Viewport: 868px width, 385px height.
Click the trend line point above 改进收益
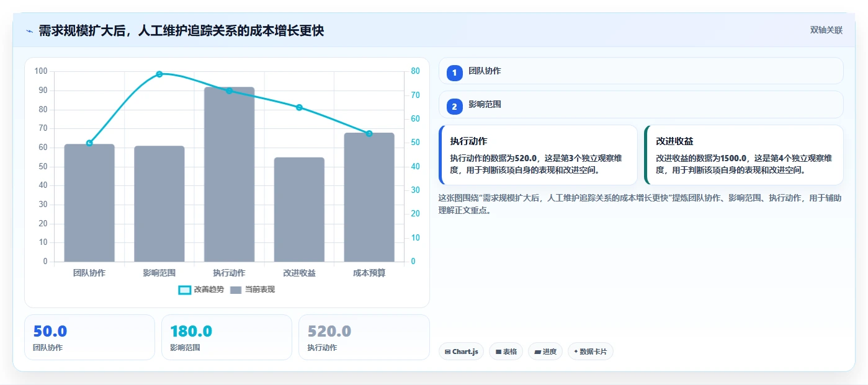point(299,108)
